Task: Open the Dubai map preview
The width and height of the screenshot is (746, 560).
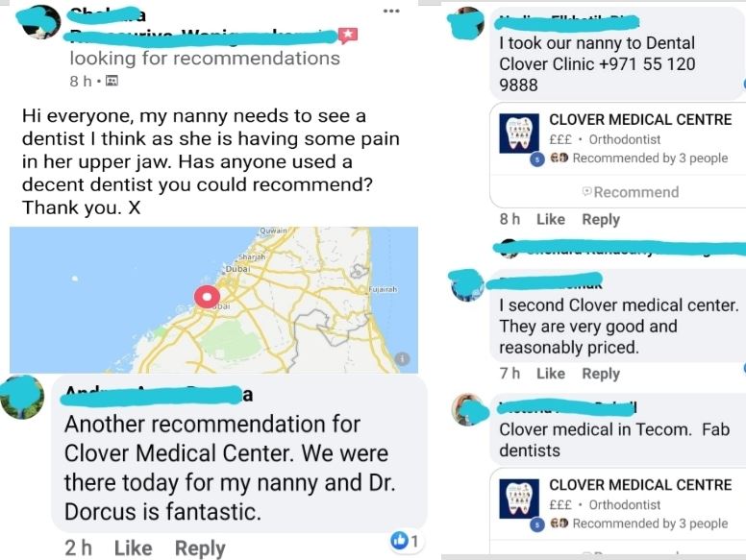Action: pos(213,300)
